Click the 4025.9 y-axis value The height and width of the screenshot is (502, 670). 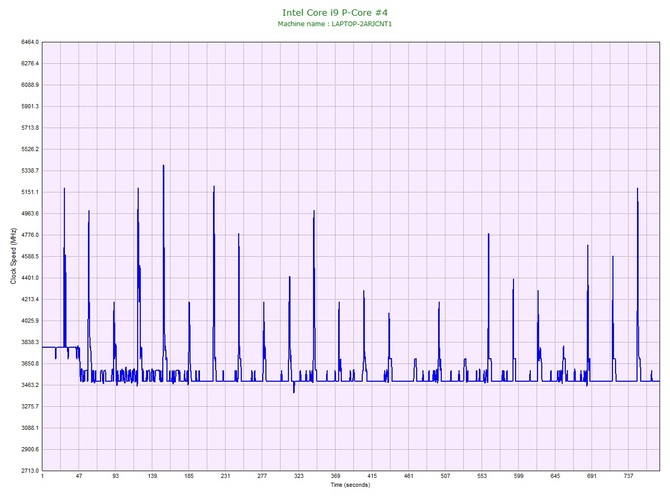[30, 321]
